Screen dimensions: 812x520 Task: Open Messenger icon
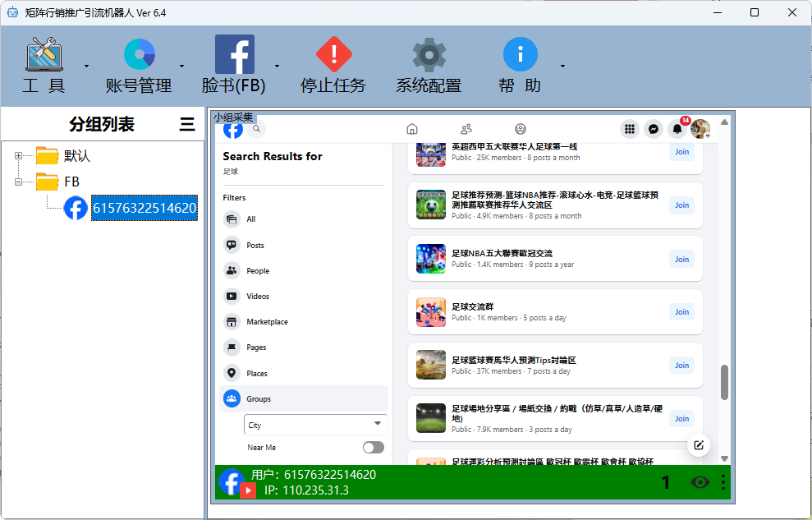[x=654, y=129]
